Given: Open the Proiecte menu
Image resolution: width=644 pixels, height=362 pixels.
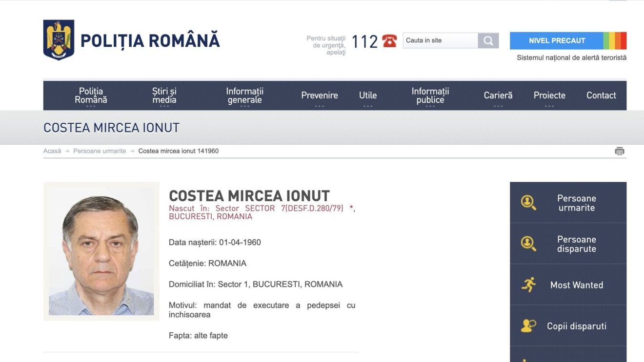Looking at the screenshot, I should click(549, 95).
